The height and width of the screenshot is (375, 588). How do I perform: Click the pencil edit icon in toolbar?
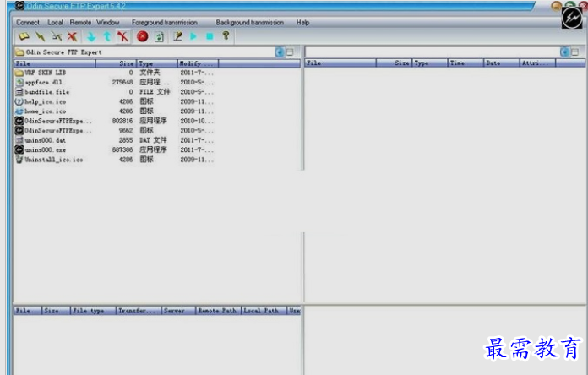point(177,36)
